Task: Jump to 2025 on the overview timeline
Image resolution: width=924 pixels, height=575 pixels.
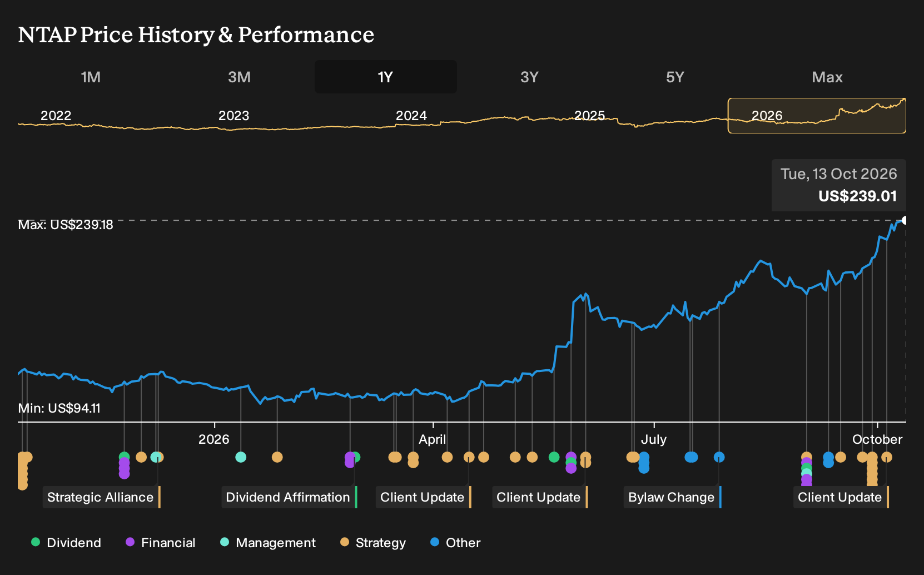Action: coord(589,116)
